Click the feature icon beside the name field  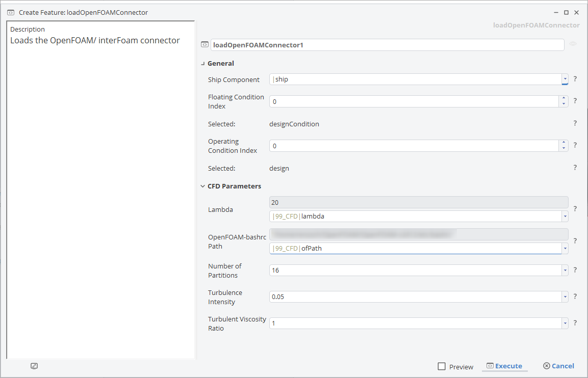[204, 45]
